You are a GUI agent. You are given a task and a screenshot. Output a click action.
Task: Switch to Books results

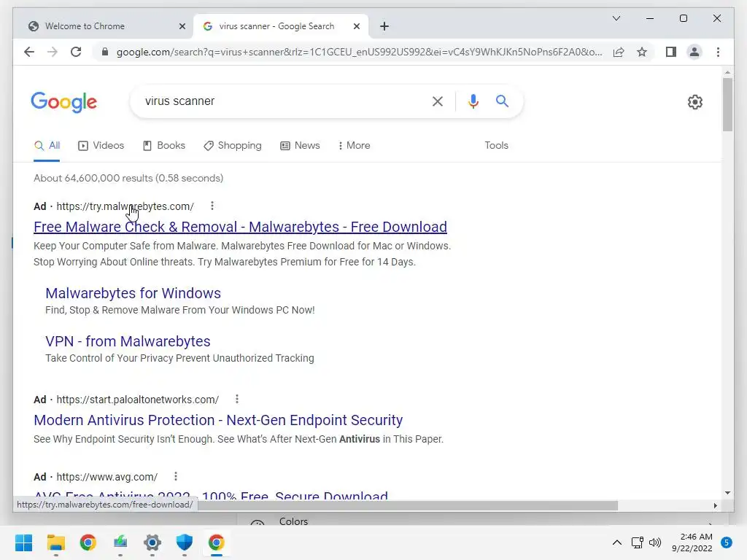coord(164,146)
